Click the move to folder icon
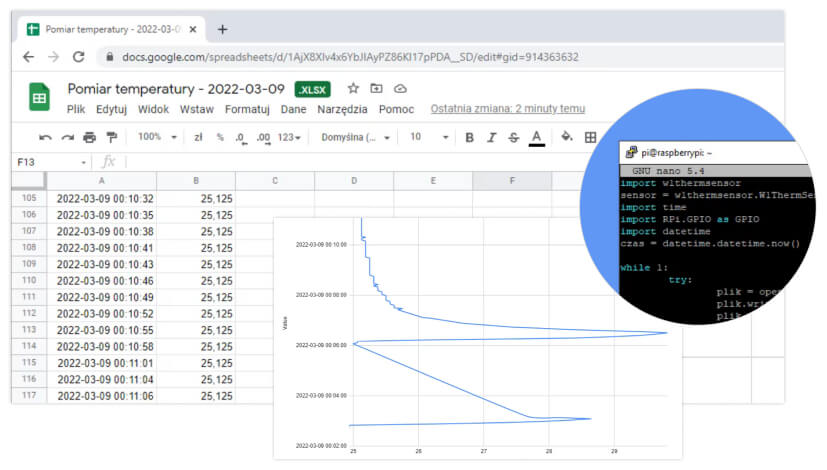Viewport: 827px width, 470px height. point(376,89)
